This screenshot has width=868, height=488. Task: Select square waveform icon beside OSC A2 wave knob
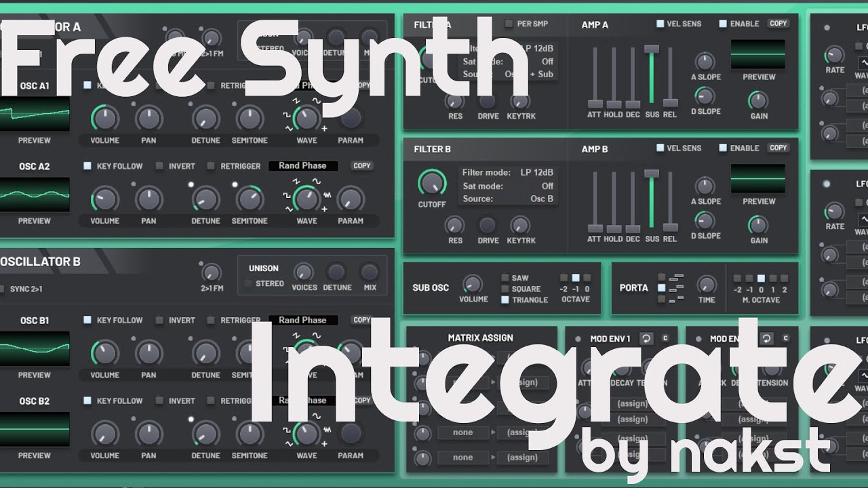coord(288,196)
